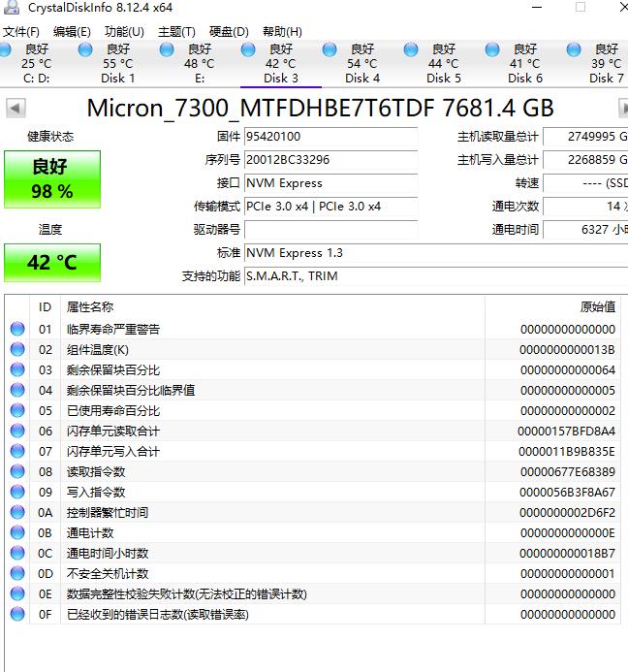This screenshot has width=628, height=672.
Task: Click the 转速 rotation value field
Action: 585,183
